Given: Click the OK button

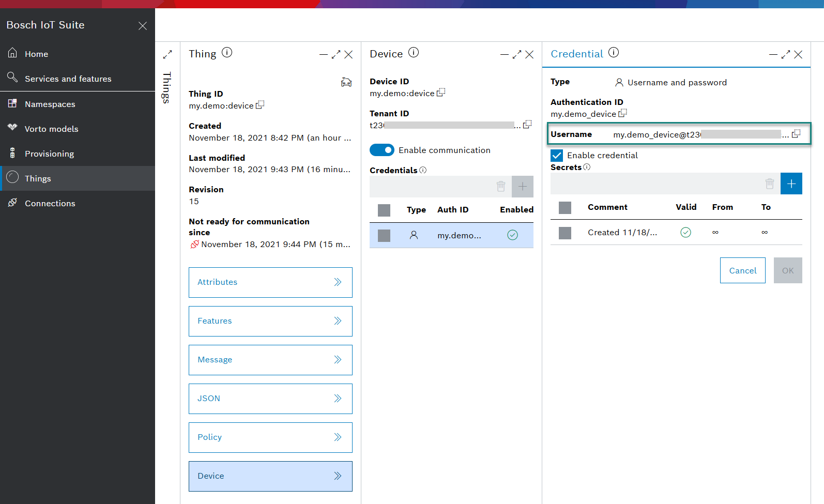Looking at the screenshot, I should point(788,270).
